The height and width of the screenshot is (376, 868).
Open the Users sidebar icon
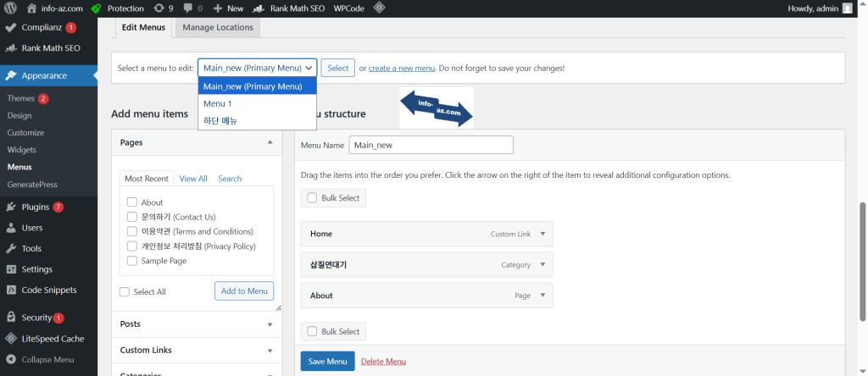click(11, 228)
